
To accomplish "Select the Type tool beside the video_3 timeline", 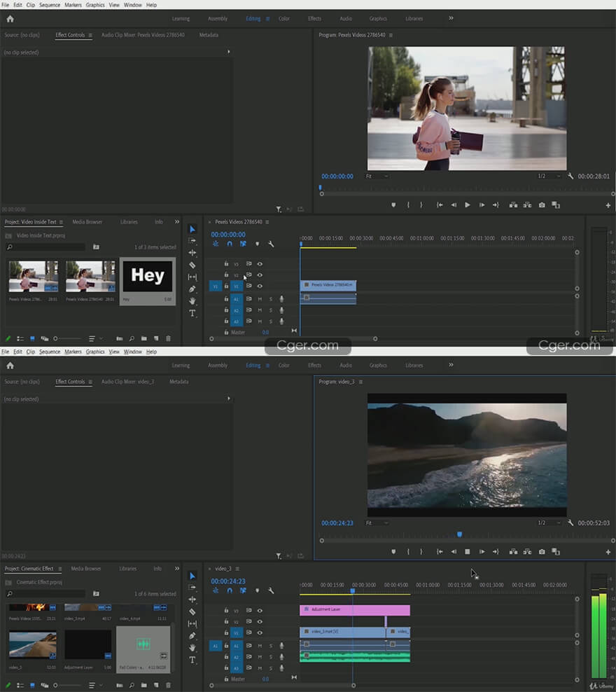I will pyautogui.click(x=192, y=660).
